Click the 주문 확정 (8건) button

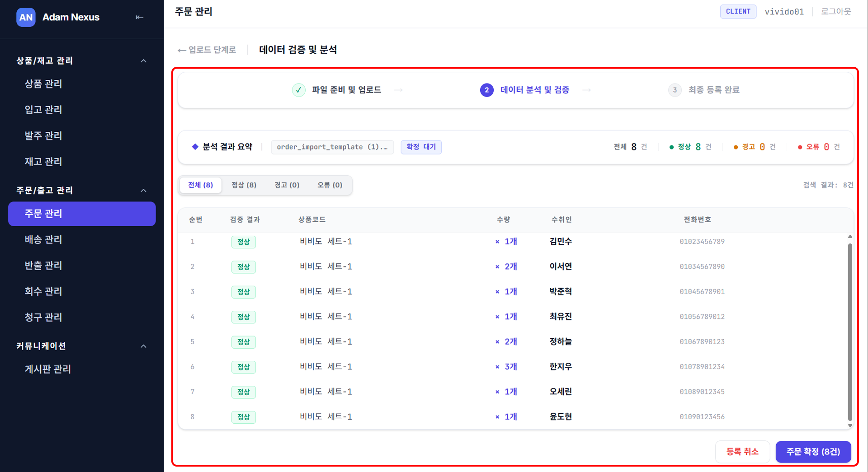coord(813,452)
